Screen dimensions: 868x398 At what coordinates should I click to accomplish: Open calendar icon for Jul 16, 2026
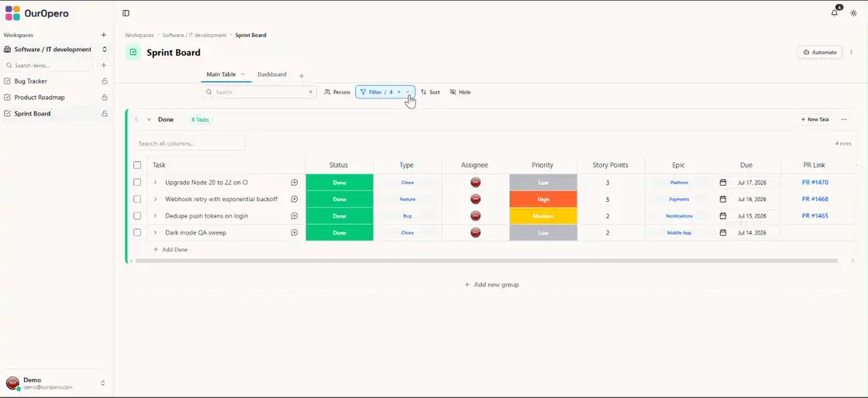click(x=723, y=199)
